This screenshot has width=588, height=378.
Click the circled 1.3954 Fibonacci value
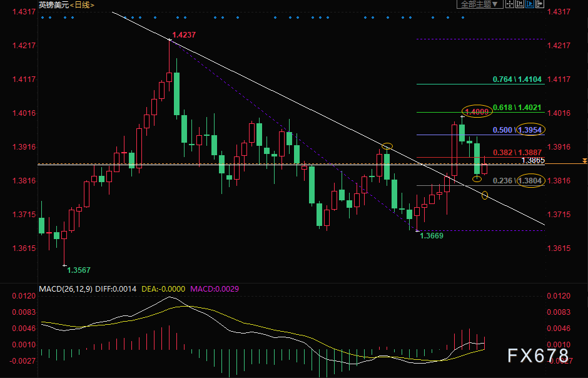[x=529, y=130]
